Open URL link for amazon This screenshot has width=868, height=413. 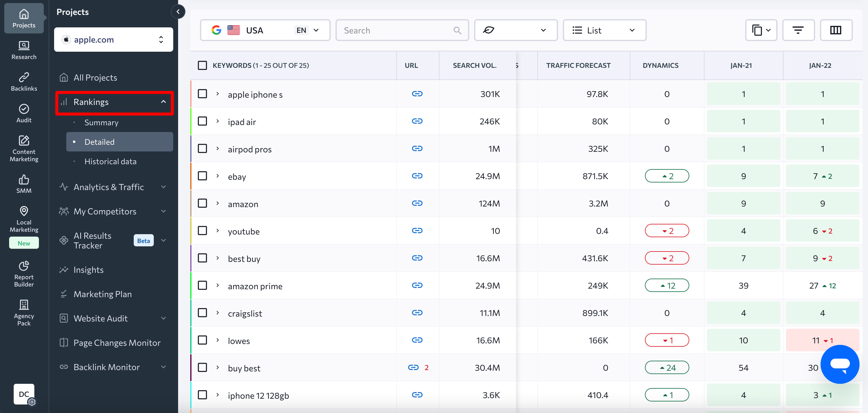[417, 203]
